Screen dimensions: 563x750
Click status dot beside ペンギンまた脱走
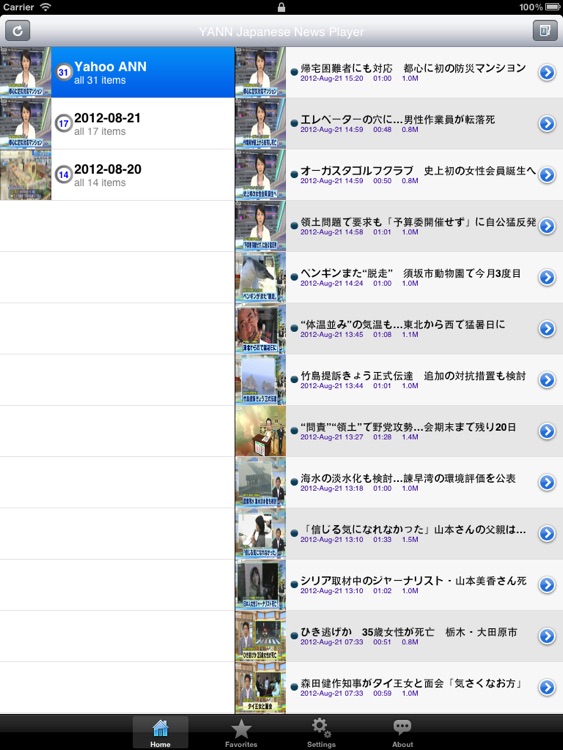point(294,277)
